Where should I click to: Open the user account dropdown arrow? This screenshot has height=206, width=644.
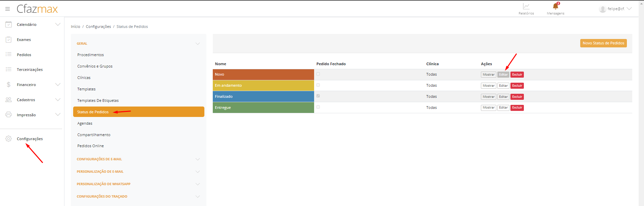pos(629,9)
